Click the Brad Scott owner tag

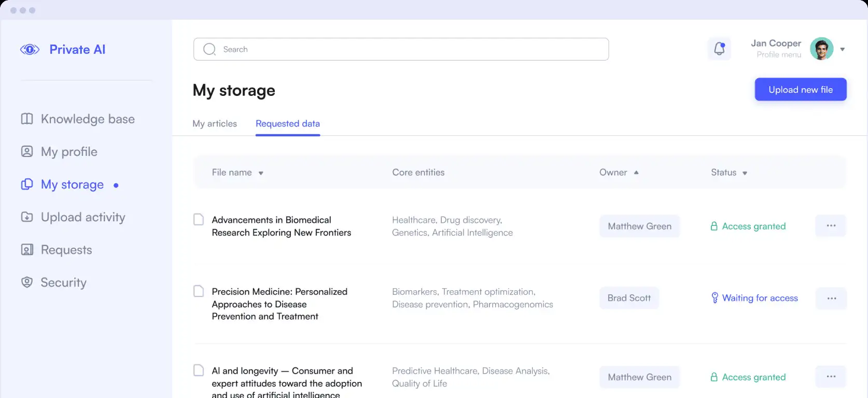(x=629, y=298)
